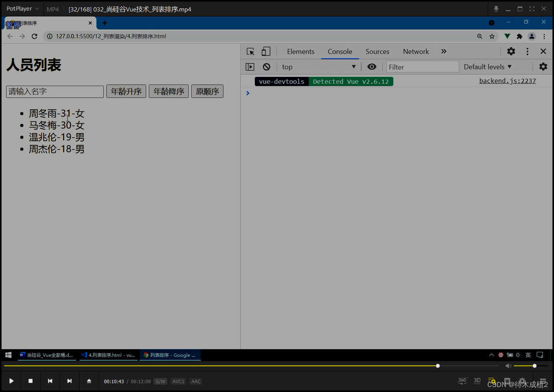Close the DevTools panel
Screen dimensions: 554x392
(x=543, y=51)
